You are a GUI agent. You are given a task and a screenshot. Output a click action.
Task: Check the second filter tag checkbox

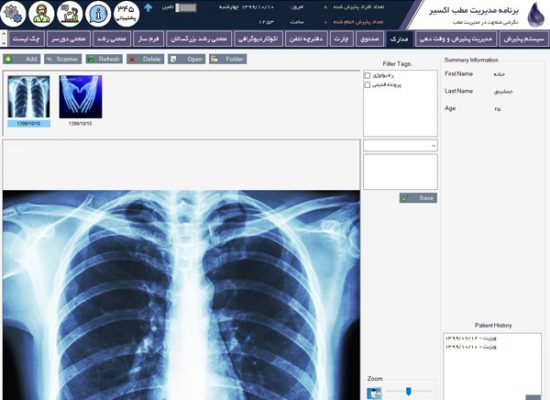367,85
